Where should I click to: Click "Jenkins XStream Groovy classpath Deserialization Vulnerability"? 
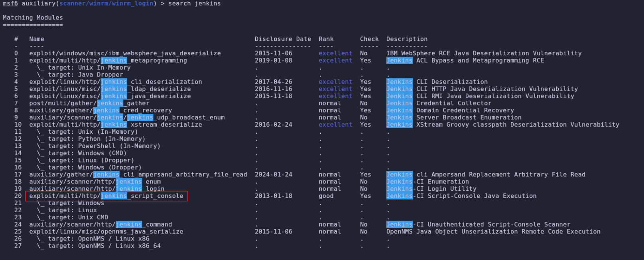tap(503, 125)
